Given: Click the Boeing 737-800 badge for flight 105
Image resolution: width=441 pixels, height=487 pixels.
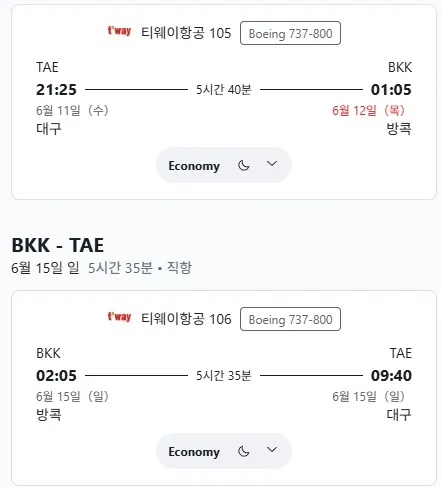Looking at the screenshot, I should [290, 33].
